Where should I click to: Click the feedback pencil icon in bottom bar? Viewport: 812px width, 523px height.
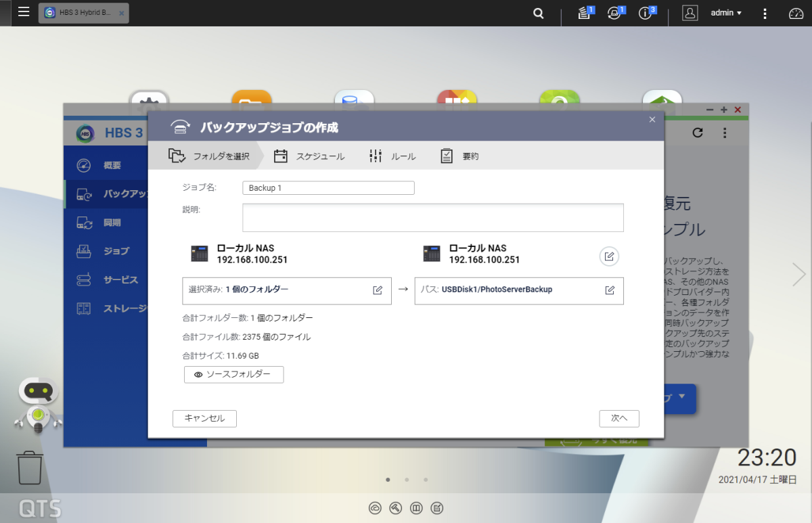point(437,508)
